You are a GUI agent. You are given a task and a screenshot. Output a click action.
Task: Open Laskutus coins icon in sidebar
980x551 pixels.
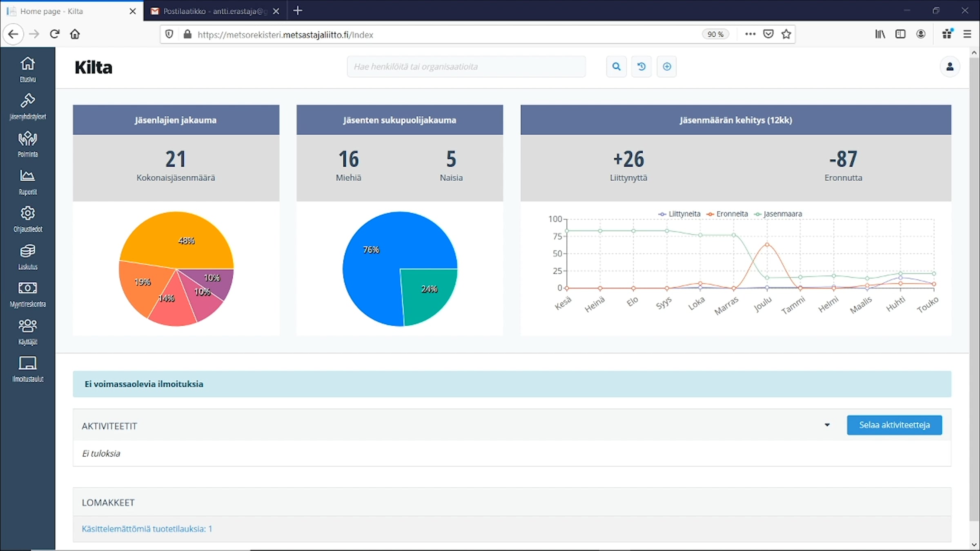(x=28, y=257)
